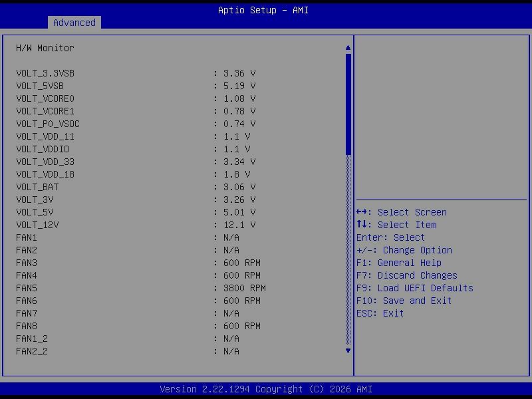Open the Advanced tab

click(74, 23)
